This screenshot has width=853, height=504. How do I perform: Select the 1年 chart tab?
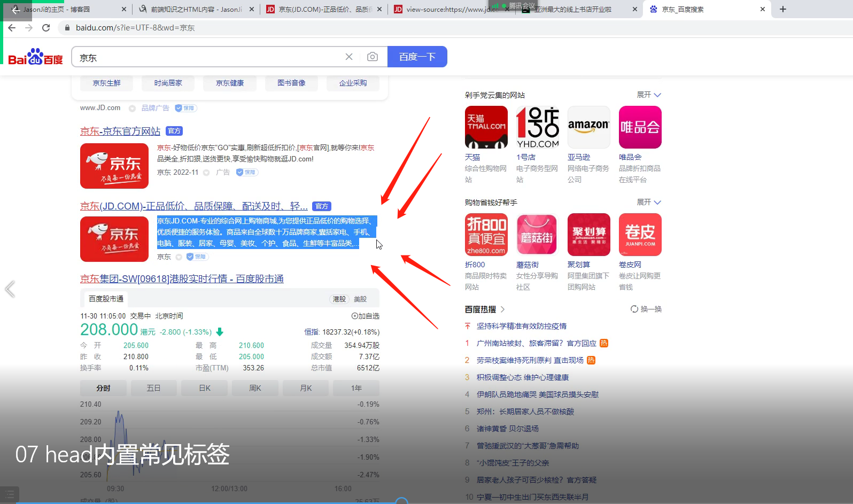[356, 388]
